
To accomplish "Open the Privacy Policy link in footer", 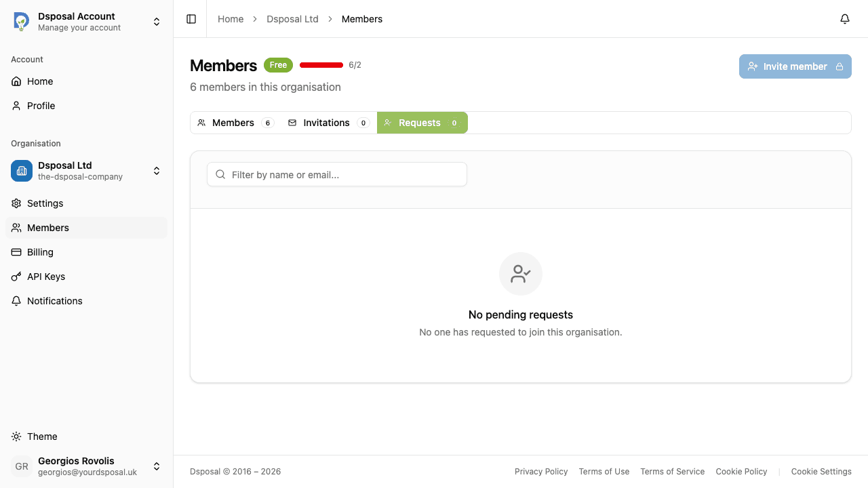I will [x=541, y=471].
